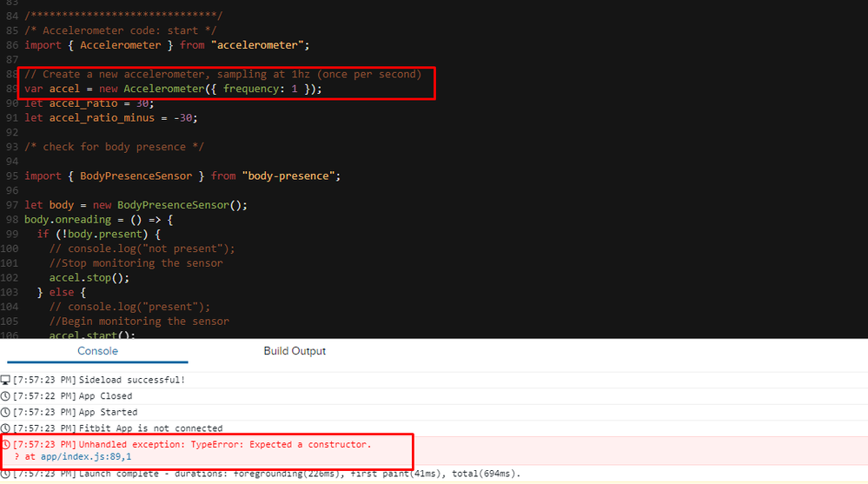Switch to the Build Output tab
Image resolution: width=868 pixels, height=484 pixels.
pyautogui.click(x=295, y=351)
